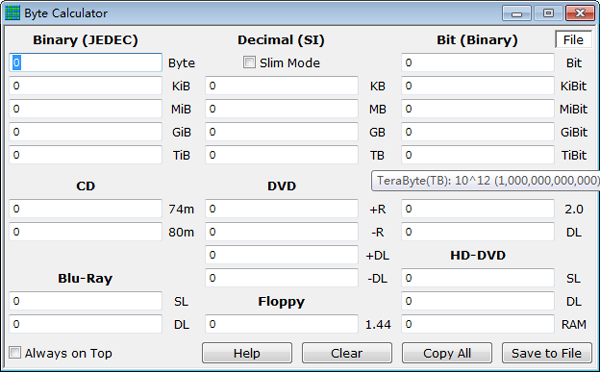This screenshot has height=372, width=600.
Task: Open the File menu
Action: click(573, 40)
